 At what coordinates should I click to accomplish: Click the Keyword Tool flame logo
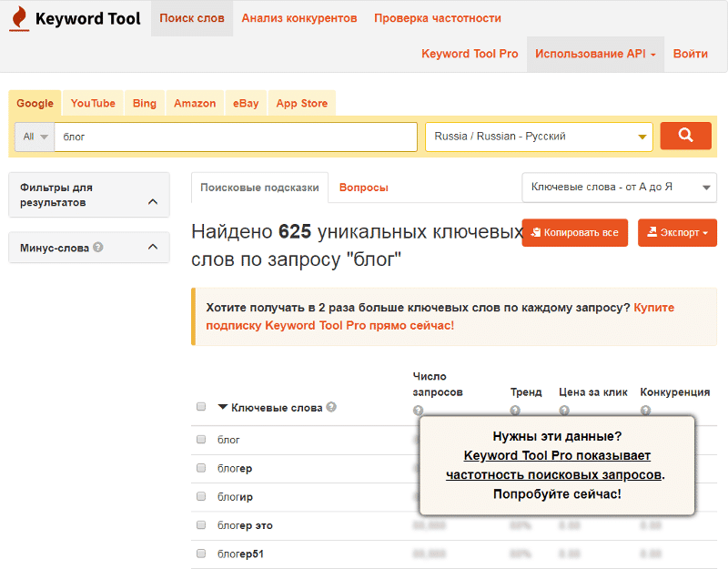pyautogui.click(x=20, y=18)
